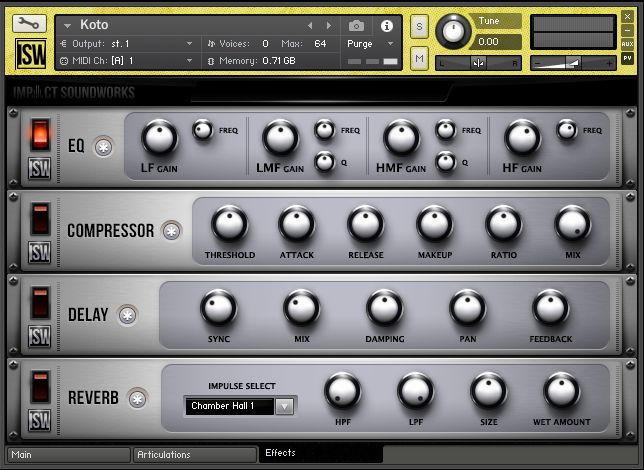Open the wrench instrument edit icon
644x470 pixels.
[29, 24]
